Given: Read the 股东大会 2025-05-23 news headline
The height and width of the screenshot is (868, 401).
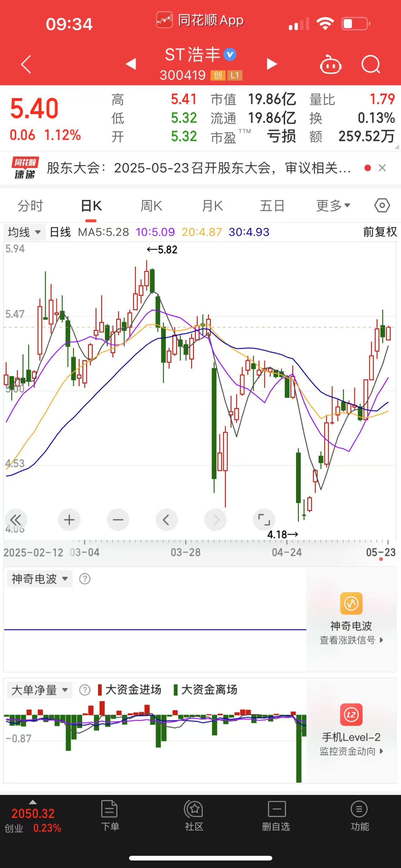Looking at the screenshot, I should pyautogui.click(x=199, y=168).
